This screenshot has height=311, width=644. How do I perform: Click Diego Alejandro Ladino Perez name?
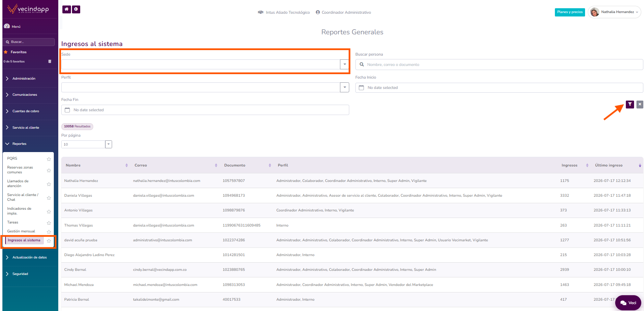click(89, 255)
